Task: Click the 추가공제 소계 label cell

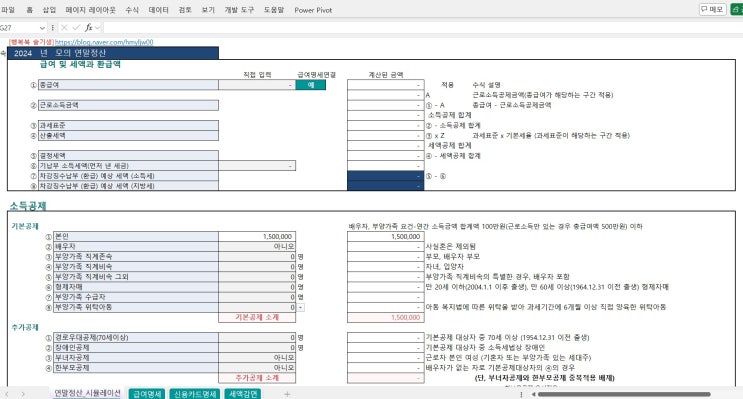Action: click(x=257, y=378)
